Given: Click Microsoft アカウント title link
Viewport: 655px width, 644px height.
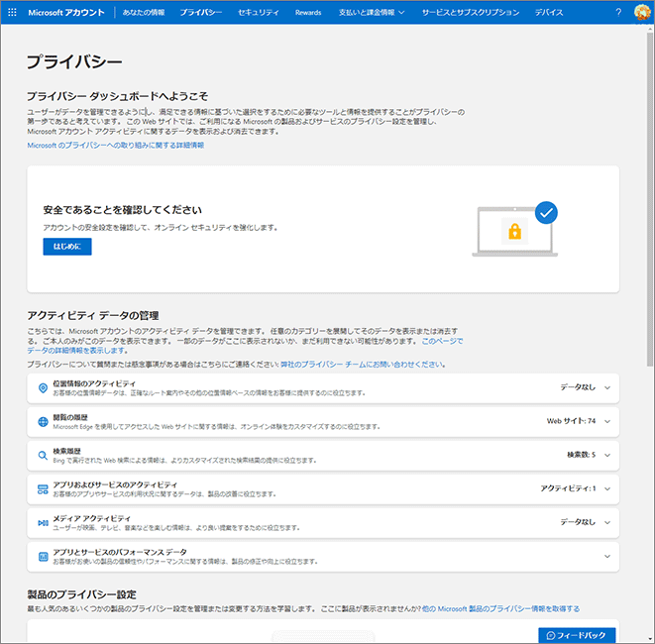Looking at the screenshot, I should [66, 13].
